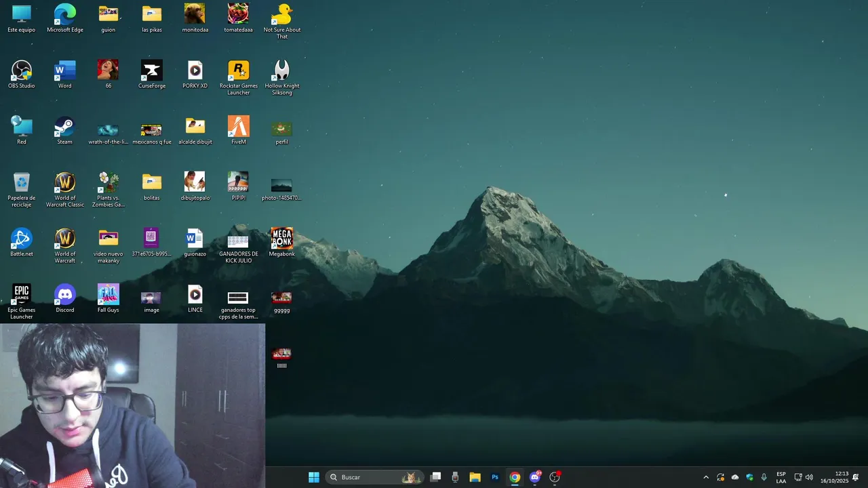Screen dimensions: 868x488
Task: Select the guion folder icon
Action: pyautogui.click(x=108, y=18)
